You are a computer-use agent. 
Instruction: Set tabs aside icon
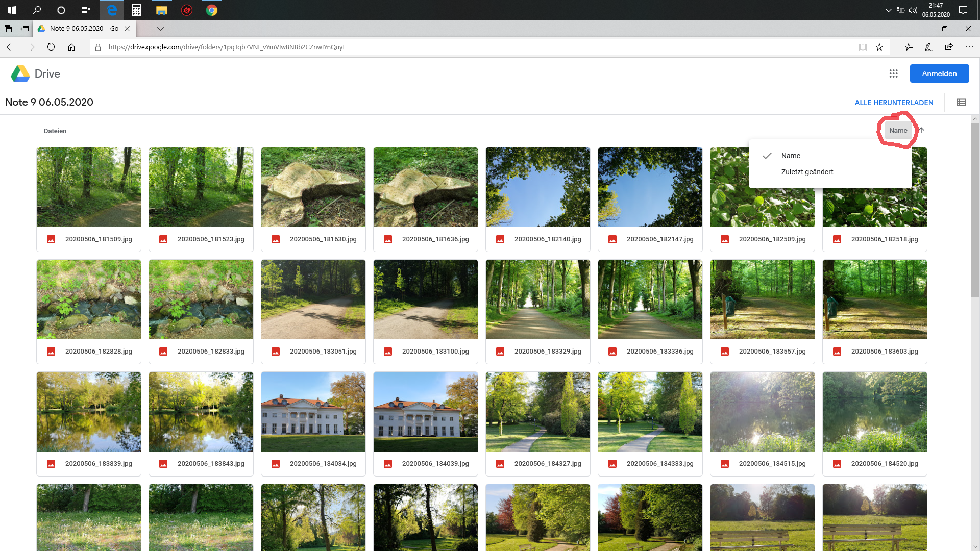point(24,29)
